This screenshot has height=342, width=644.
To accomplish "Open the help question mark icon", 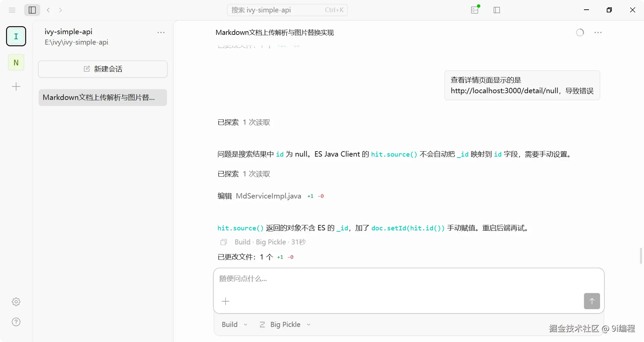I will click(x=16, y=322).
